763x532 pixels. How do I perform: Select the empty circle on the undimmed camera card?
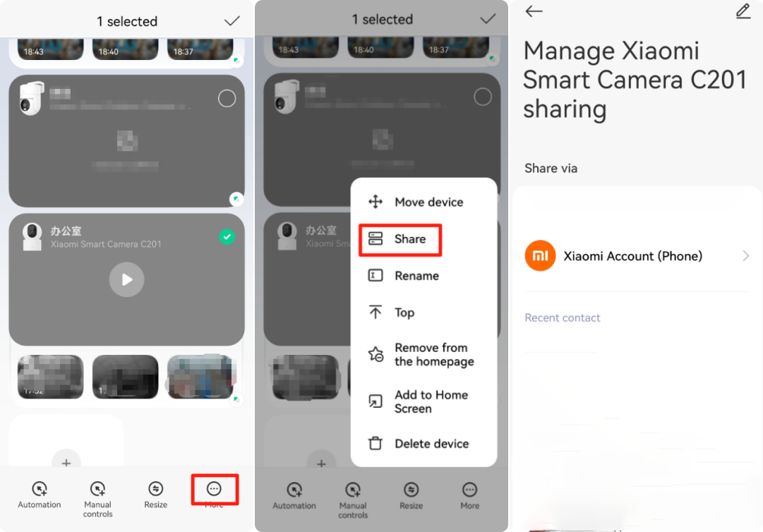(x=227, y=98)
